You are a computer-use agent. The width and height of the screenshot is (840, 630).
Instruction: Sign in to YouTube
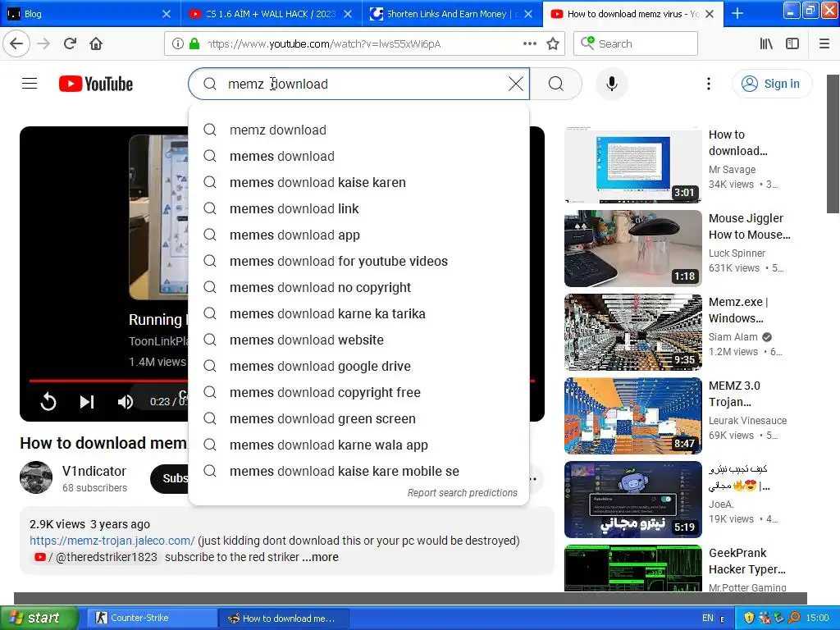click(x=772, y=84)
